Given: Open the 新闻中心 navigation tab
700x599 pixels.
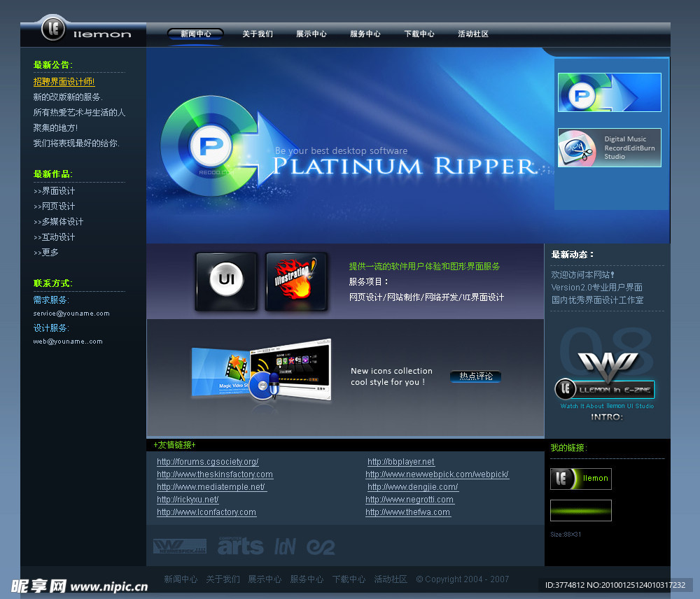Looking at the screenshot, I should 195,34.
